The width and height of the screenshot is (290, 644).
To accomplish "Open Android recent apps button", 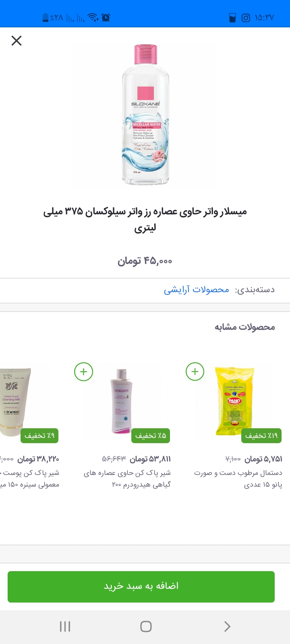I will (65, 626).
